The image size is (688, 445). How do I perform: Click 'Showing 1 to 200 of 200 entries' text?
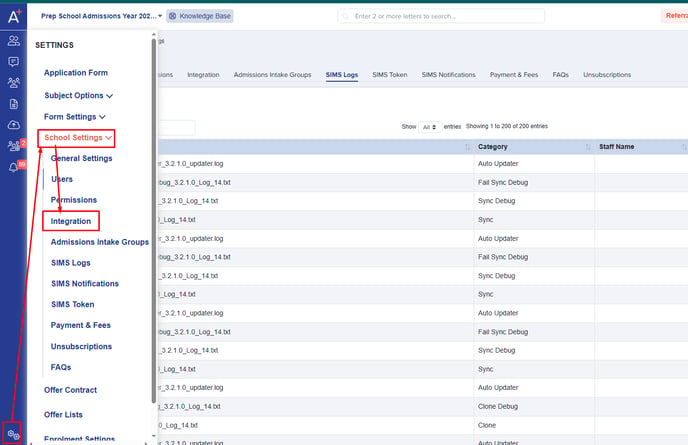pos(507,126)
